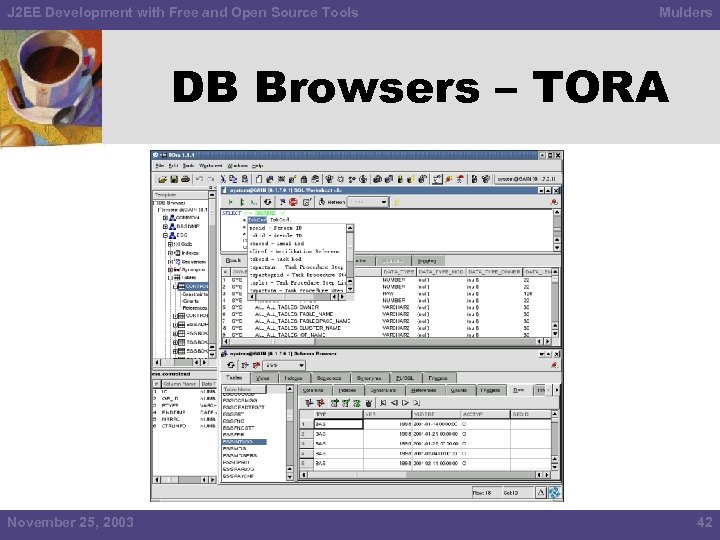Print icon in main toolbar

pos(185,179)
